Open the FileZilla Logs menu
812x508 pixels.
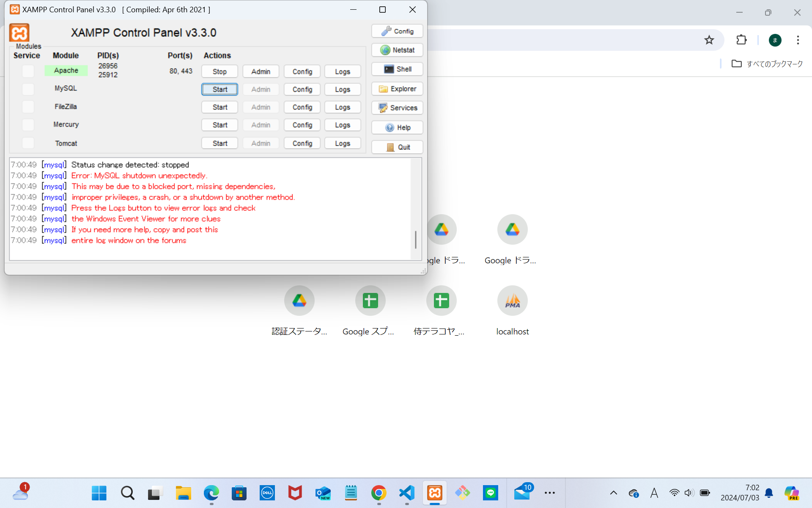click(343, 107)
